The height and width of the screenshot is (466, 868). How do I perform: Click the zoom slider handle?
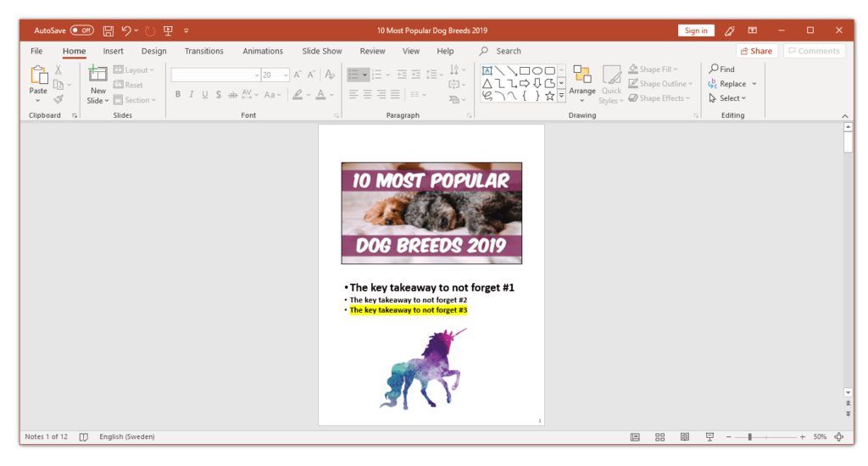[750, 437]
